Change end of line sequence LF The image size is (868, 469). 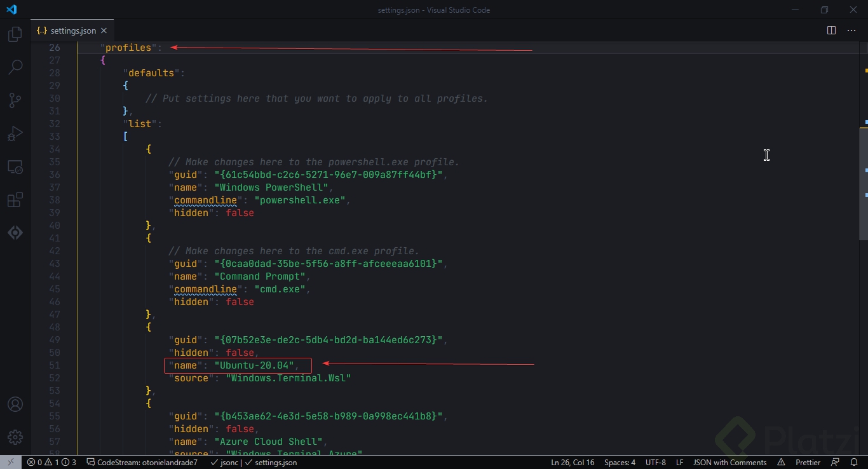pos(680,463)
